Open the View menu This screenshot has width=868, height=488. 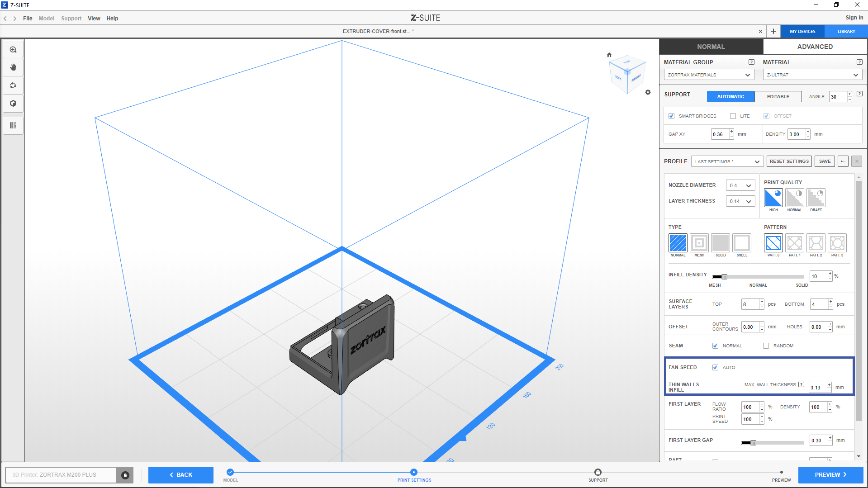coord(94,19)
